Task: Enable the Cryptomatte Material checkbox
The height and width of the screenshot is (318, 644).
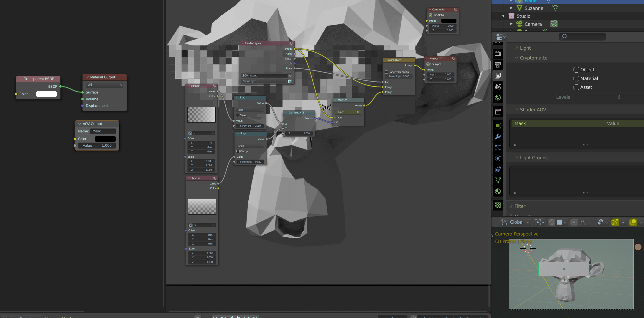Action: [x=576, y=78]
